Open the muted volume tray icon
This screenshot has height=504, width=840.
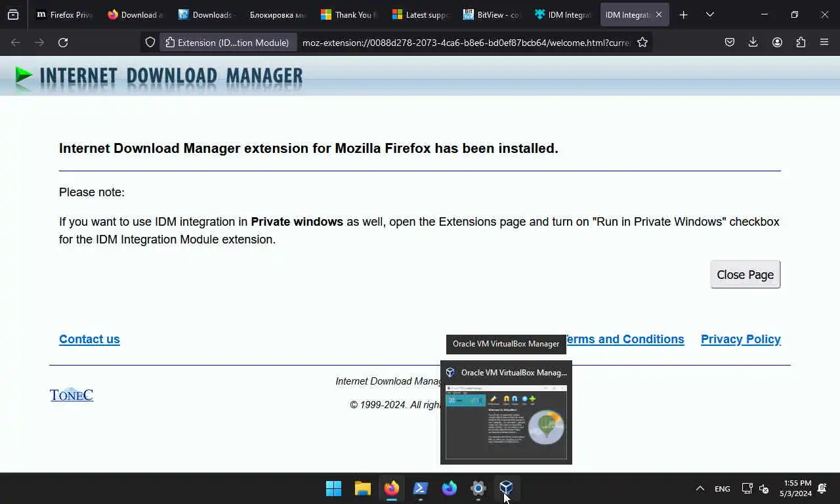(x=764, y=488)
